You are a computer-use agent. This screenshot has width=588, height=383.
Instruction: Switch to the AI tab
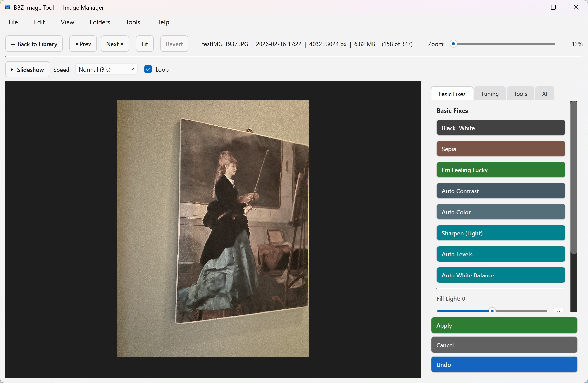point(544,94)
